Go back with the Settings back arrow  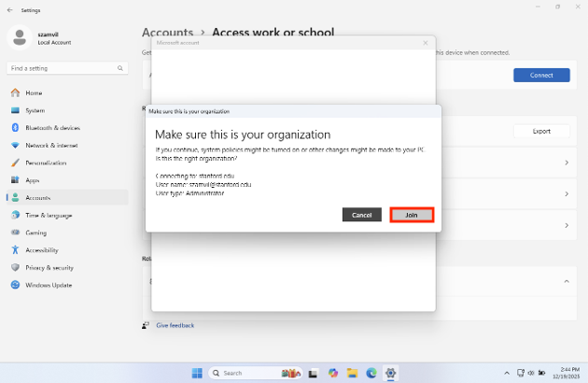coord(9,10)
